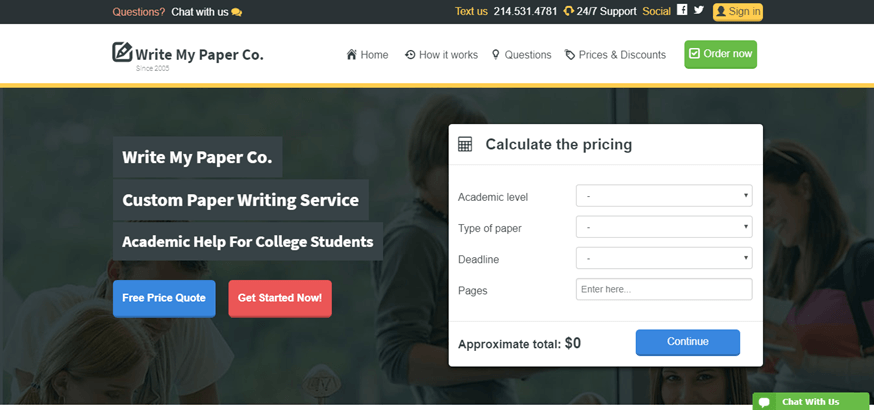Click the blue Free Price Quote button
The width and height of the screenshot is (874, 410).
coord(164,299)
